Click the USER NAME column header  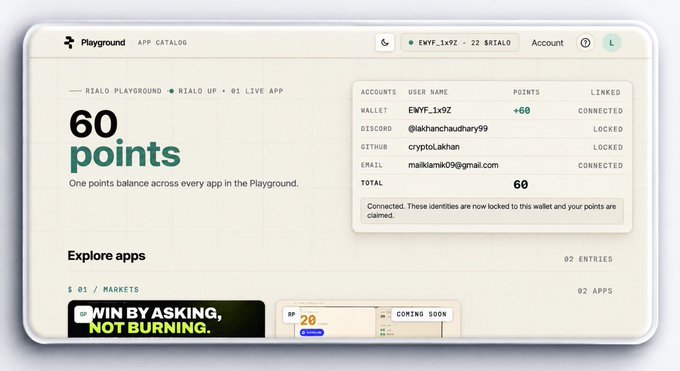tap(428, 92)
